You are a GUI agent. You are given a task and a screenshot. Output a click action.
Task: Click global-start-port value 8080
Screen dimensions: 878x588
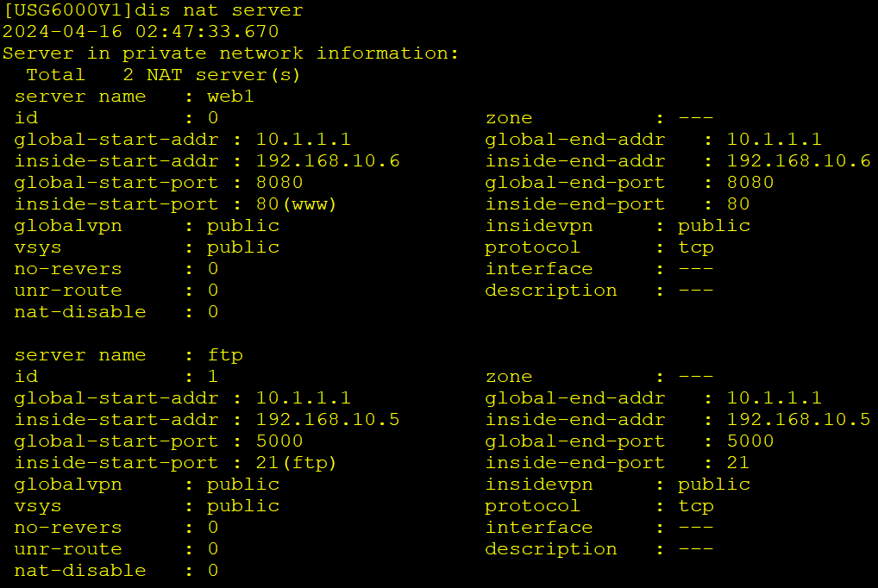coord(279,183)
